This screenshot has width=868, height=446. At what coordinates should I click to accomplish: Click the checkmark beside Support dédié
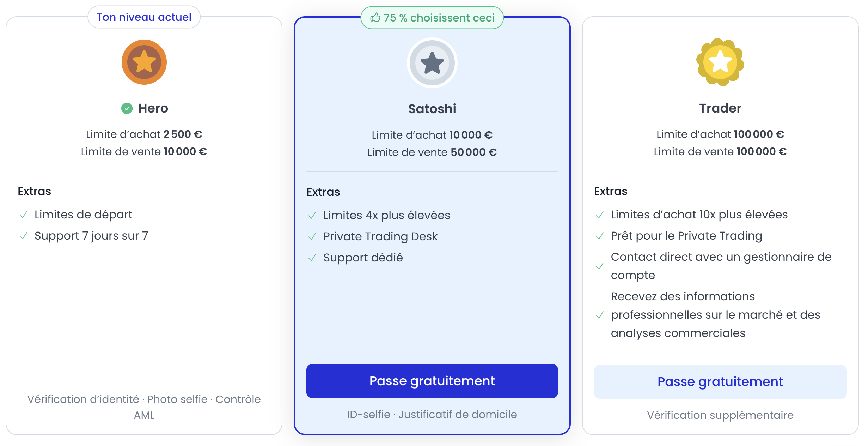[312, 258]
